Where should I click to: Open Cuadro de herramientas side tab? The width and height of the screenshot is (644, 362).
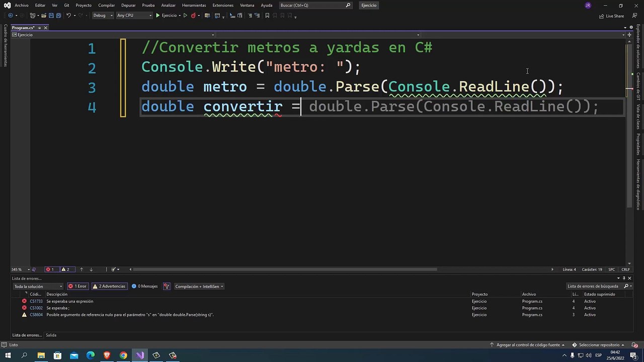tap(6, 45)
